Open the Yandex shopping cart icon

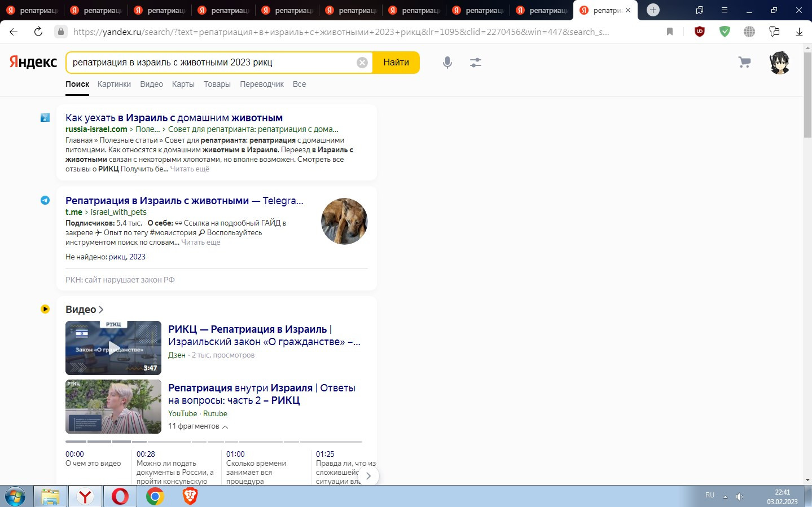click(x=745, y=62)
